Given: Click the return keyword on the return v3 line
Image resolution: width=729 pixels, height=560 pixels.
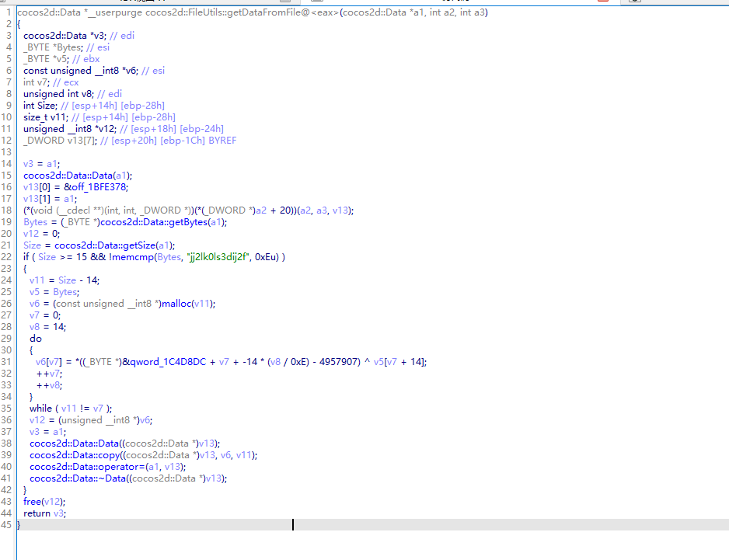Looking at the screenshot, I should click(37, 513).
